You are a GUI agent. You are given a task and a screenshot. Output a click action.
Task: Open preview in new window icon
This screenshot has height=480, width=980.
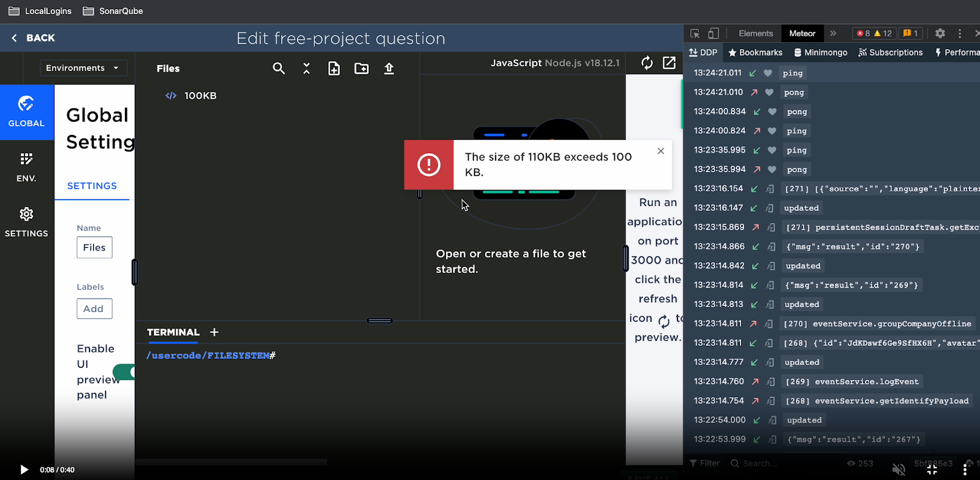click(669, 63)
